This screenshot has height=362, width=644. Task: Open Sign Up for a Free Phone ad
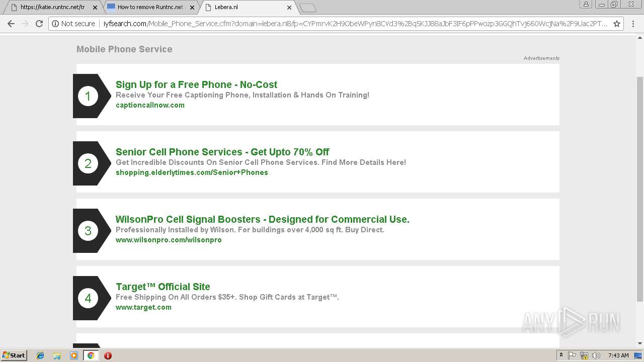click(x=196, y=84)
